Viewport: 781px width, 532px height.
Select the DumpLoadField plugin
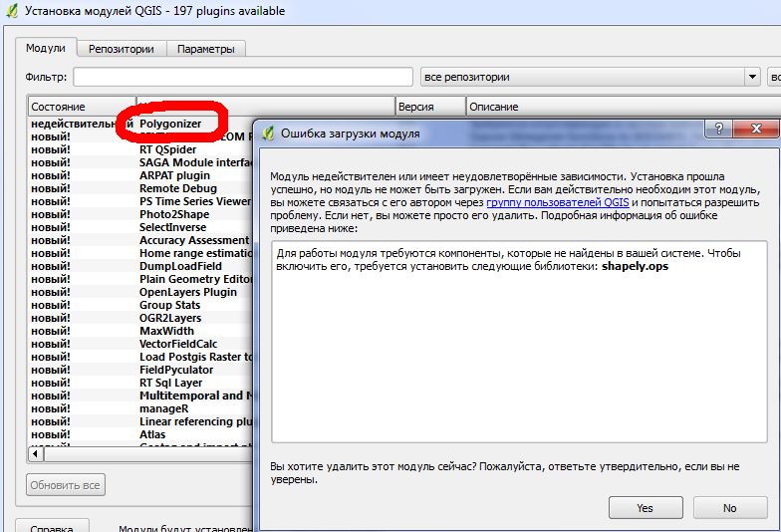(181, 266)
